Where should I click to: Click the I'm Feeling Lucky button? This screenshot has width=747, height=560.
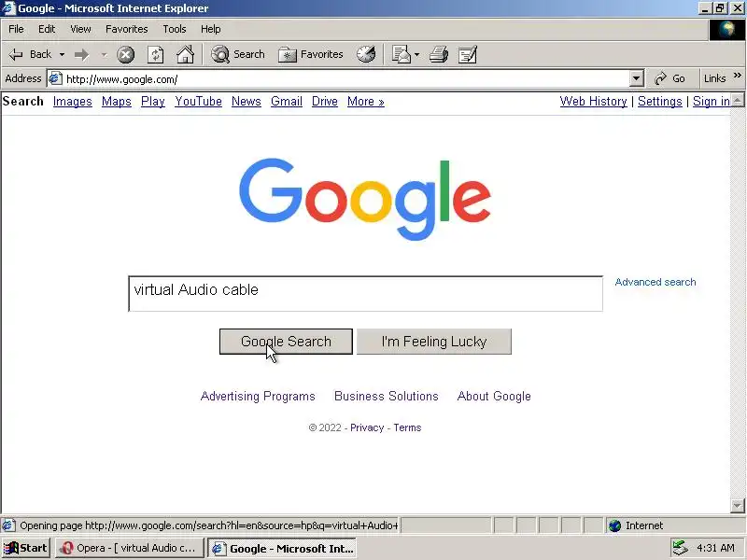point(434,342)
